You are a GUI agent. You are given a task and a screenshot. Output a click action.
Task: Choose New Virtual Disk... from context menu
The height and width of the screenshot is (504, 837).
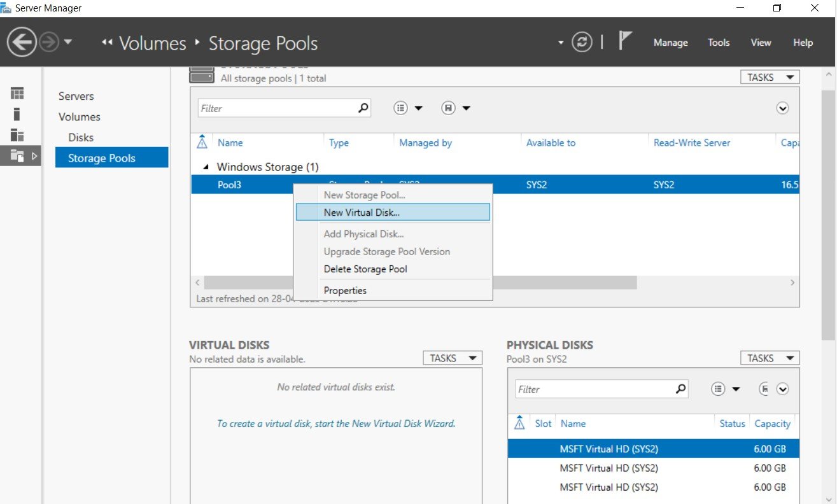tap(393, 213)
